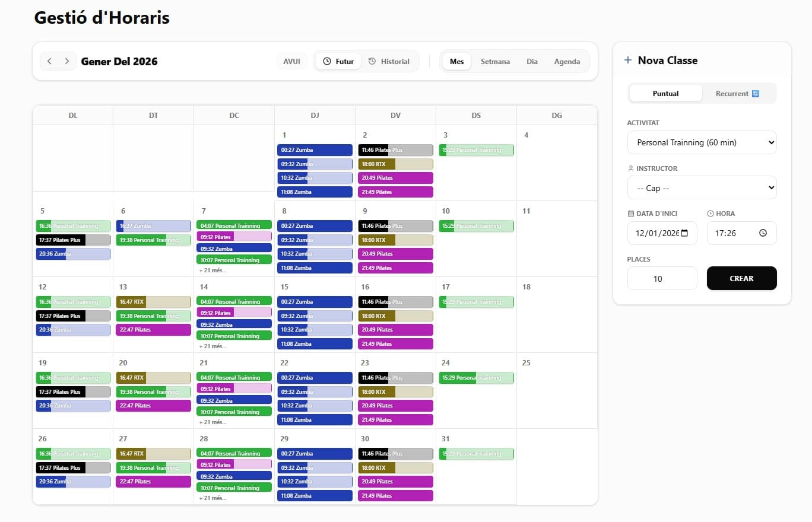Switch to the Setmana view tab

(x=494, y=61)
